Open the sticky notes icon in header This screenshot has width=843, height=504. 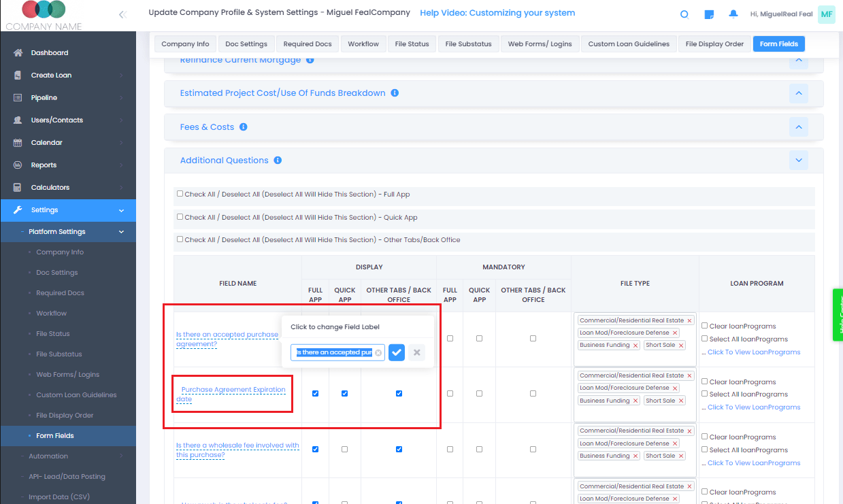709,14
